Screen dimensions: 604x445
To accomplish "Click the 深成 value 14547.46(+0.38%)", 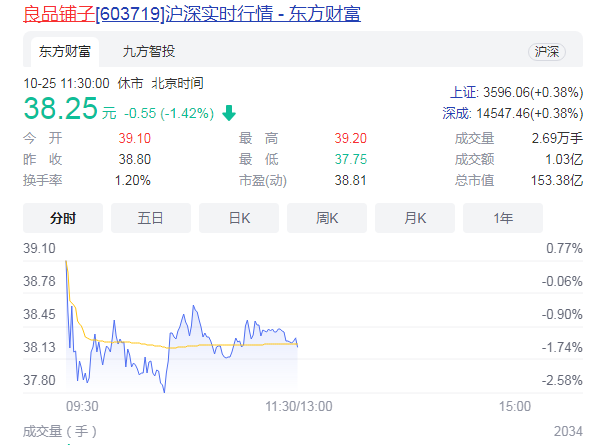I will coord(530,113).
